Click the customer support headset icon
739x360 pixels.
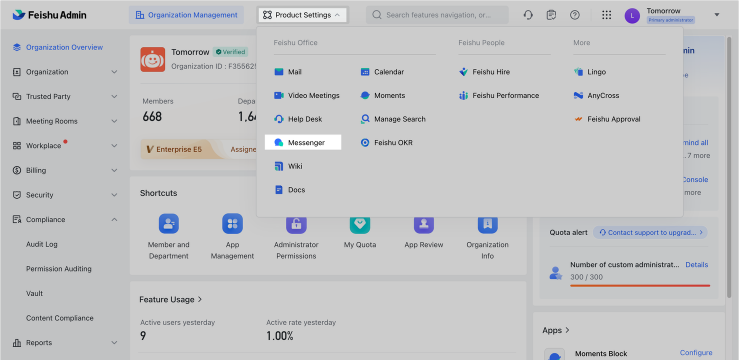(x=528, y=15)
